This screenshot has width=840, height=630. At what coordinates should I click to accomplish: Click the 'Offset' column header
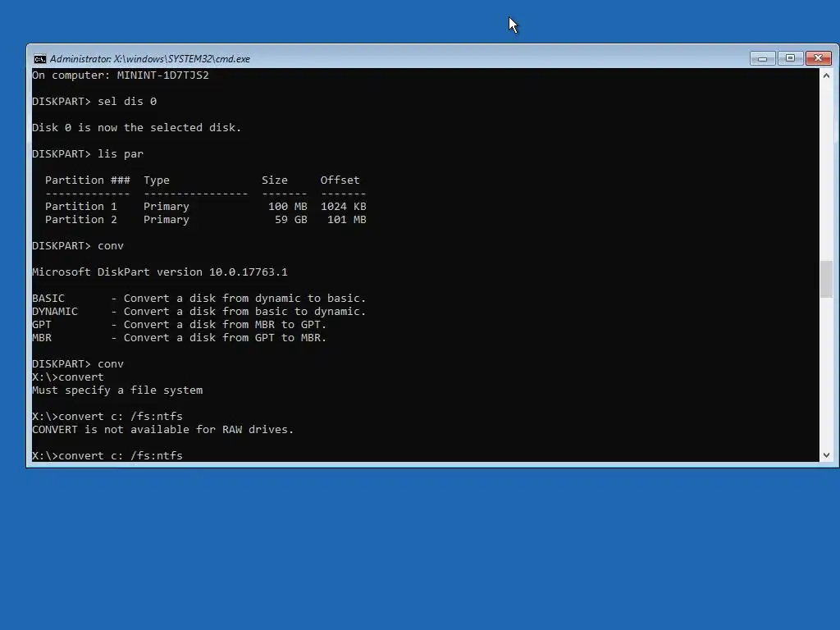coord(340,180)
